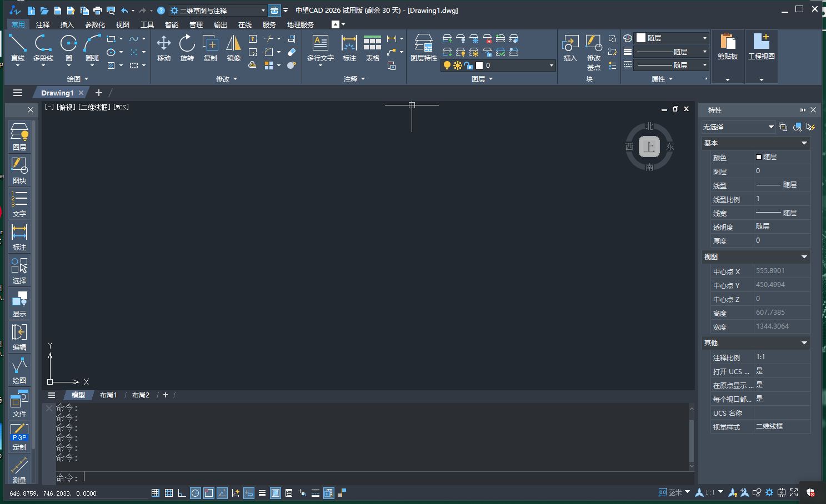
Task: Insert a 表格 table
Action: click(373, 48)
